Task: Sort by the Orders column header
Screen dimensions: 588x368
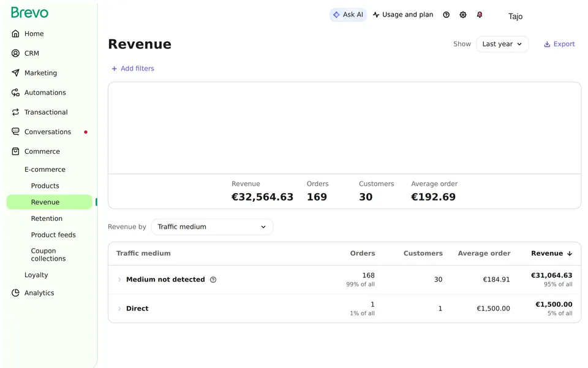Action: coord(362,253)
